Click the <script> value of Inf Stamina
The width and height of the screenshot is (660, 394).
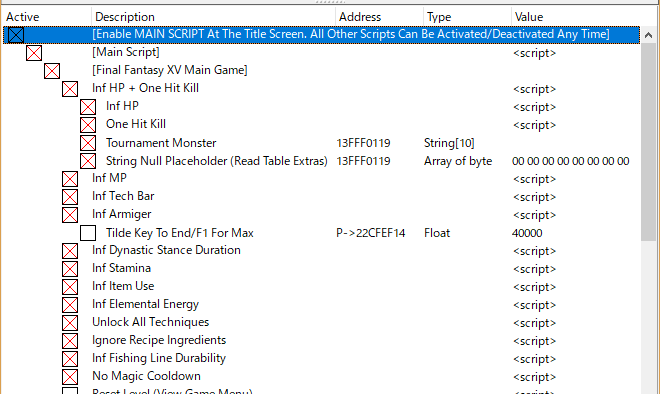(x=535, y=269)
